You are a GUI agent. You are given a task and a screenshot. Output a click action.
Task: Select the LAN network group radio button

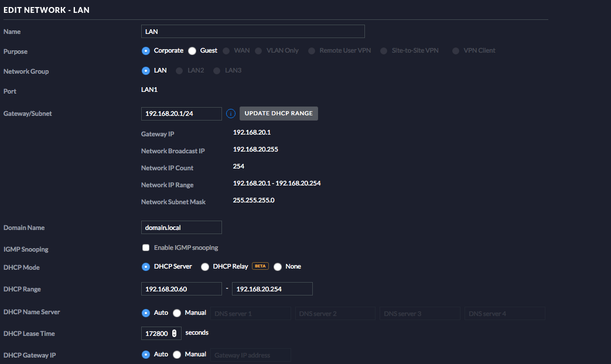click(146, 71)
